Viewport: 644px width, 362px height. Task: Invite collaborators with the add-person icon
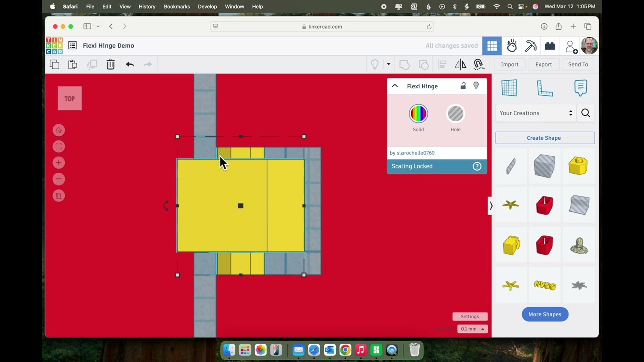click(571, 46)
